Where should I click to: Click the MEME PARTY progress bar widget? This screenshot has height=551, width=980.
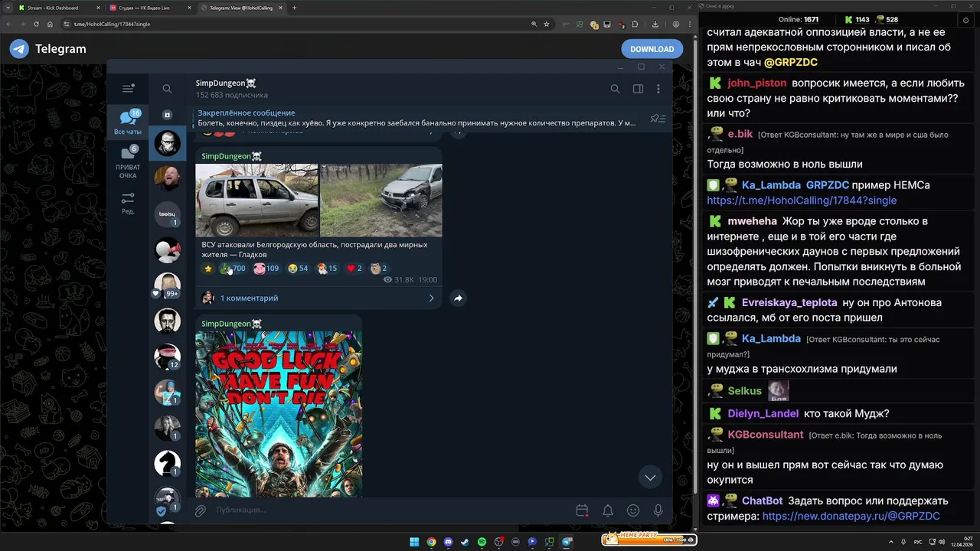[649, 539]
